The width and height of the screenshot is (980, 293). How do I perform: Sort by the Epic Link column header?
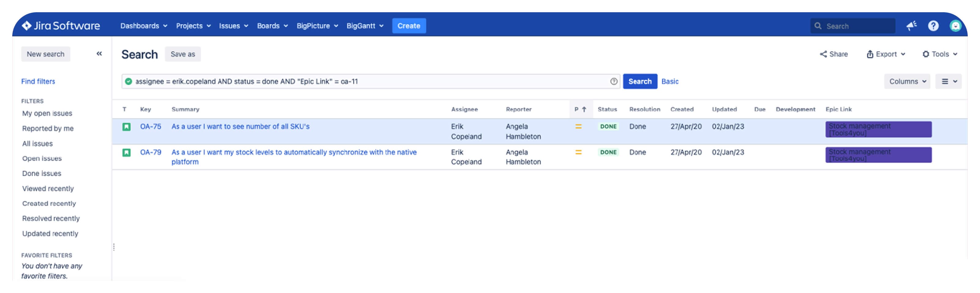(839, 109)
